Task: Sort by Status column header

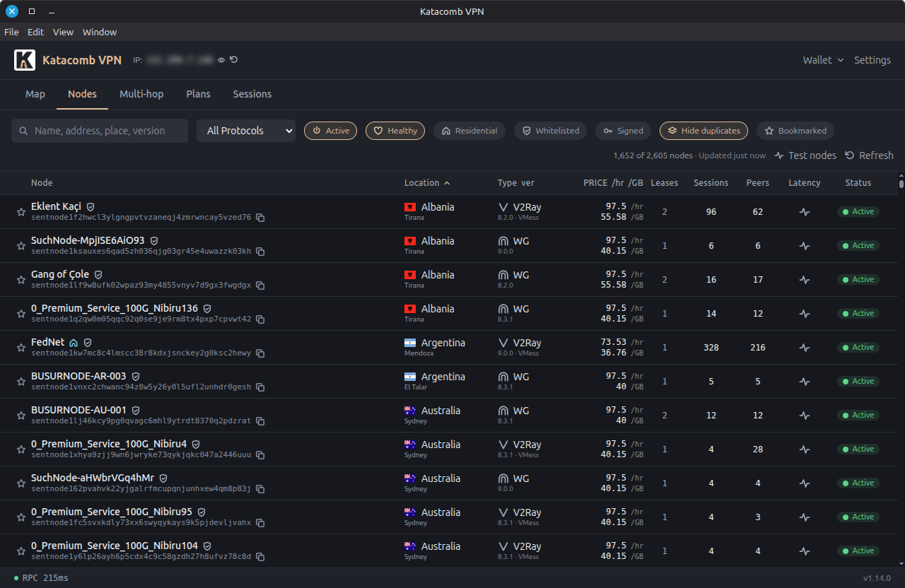Action: click(858, 183)
